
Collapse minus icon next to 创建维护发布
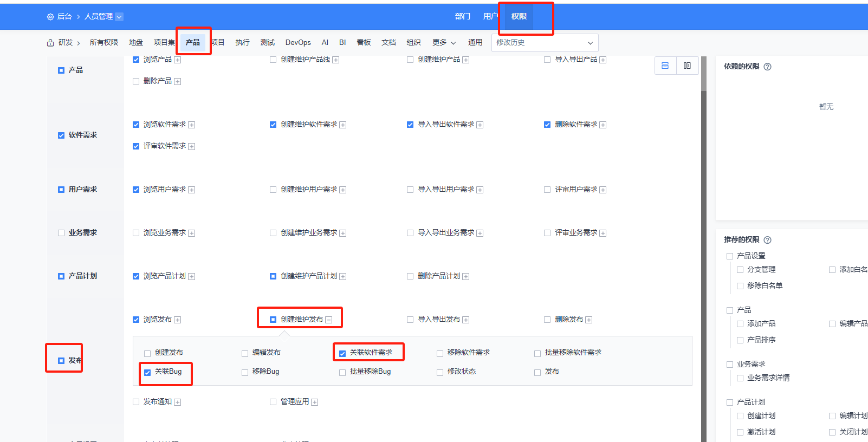point(329,320)
